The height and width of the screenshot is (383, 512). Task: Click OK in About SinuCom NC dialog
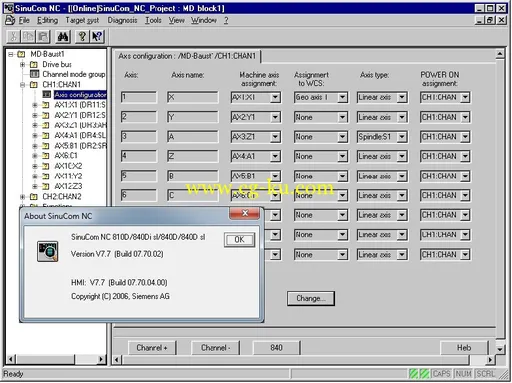click(239, 240)
